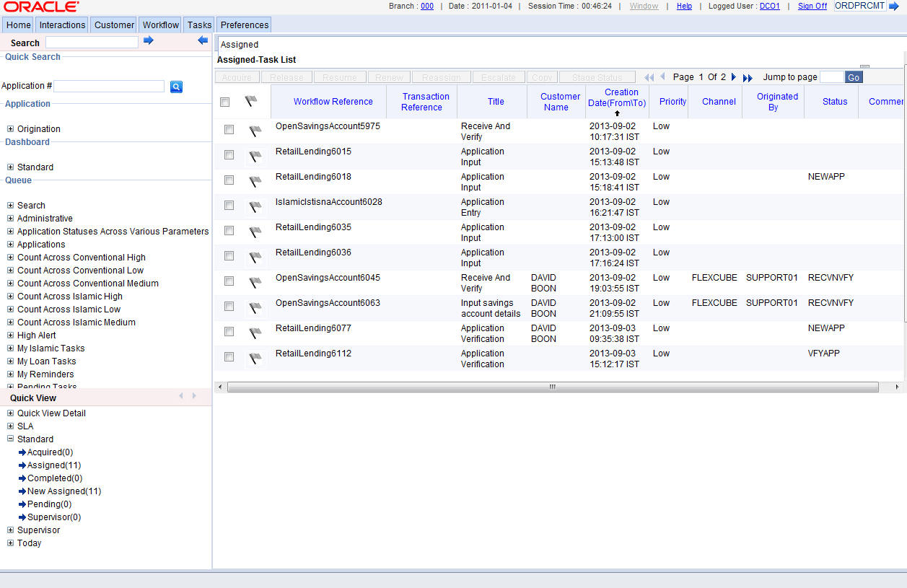Click flag icon for OpenSavingsAccount6063 row
Viewport: 907px width, 588px height.
255,308
